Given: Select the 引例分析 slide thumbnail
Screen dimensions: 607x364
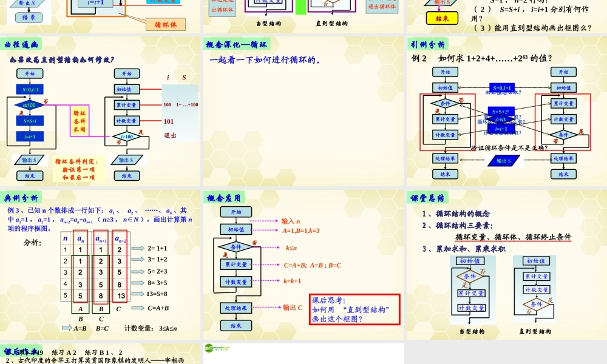Looking at the screenshot, I should [x=507, y=112].
